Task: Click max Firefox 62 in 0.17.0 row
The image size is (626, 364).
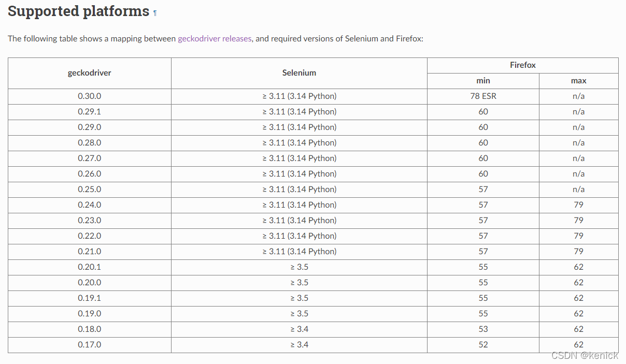Action: [x=579, y=345]
